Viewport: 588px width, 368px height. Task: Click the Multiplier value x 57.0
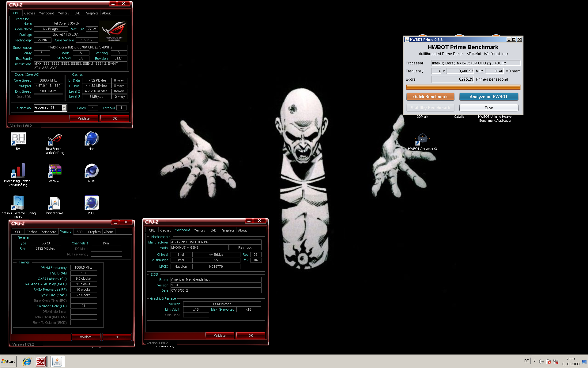48,86
